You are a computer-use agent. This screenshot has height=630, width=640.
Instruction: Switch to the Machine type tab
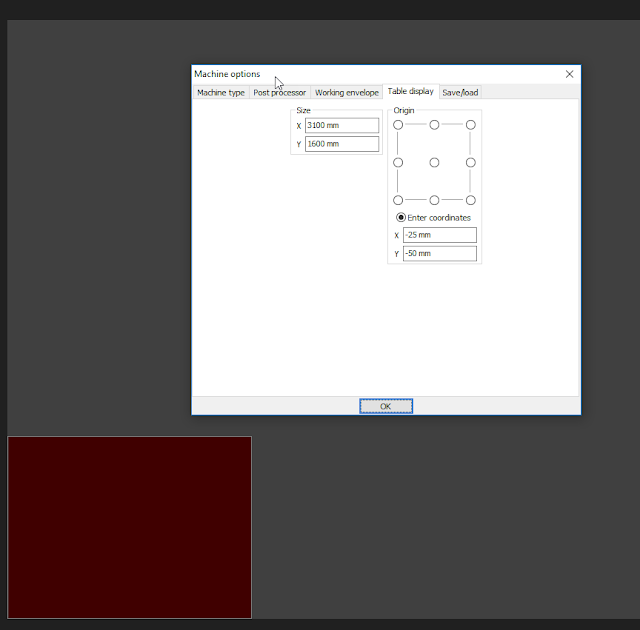pyautogui.click(x=221, y=93)
